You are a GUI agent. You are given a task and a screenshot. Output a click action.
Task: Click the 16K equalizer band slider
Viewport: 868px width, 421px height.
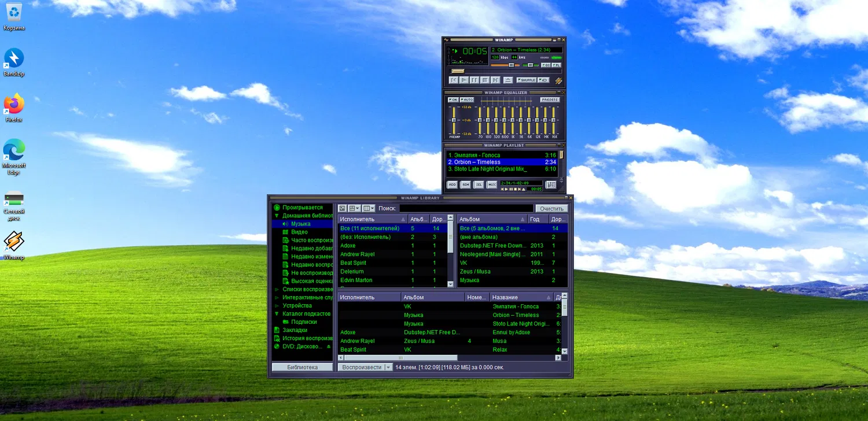(x=554, y=120)
